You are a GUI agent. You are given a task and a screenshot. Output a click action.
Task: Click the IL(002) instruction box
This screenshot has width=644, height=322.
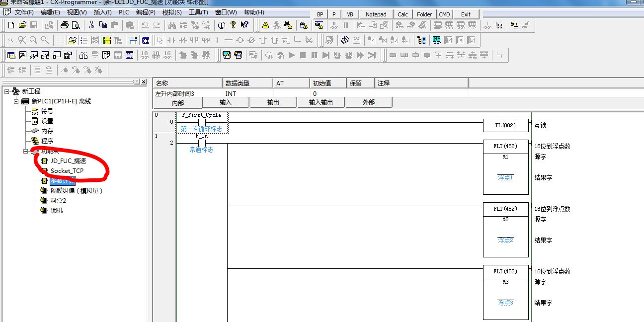tap(505, 126)
